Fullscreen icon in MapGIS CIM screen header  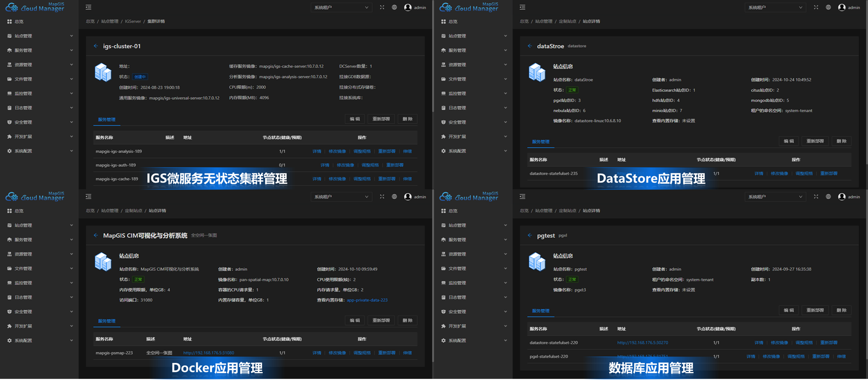pos(382,197)
